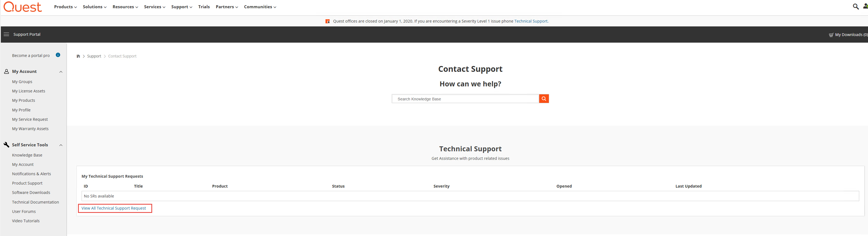Click the Self Service Tools heading
This screenshot has height=236, width=868.
coord(30,145)
